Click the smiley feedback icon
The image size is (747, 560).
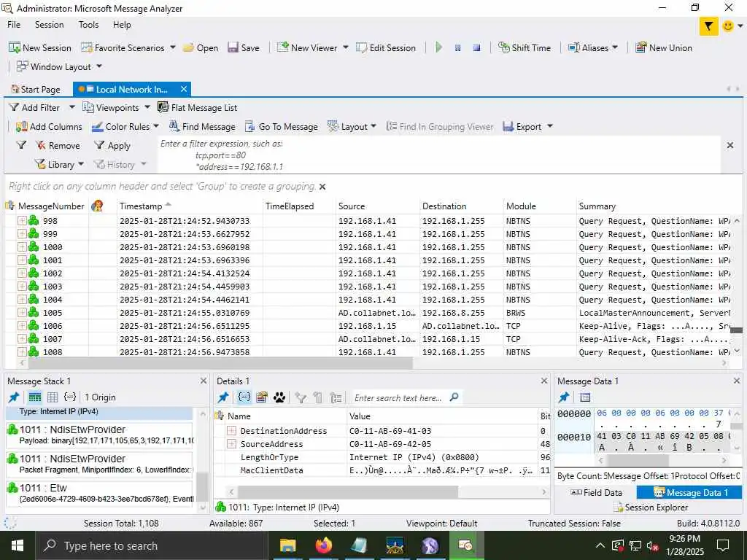728,26
